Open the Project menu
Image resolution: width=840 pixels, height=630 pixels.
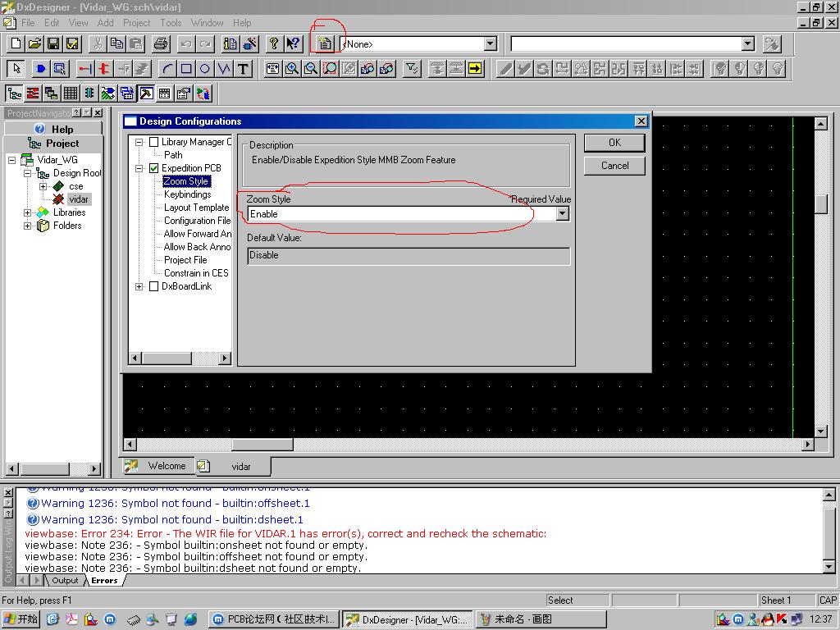pyautogui.click(x=137, y=22)
